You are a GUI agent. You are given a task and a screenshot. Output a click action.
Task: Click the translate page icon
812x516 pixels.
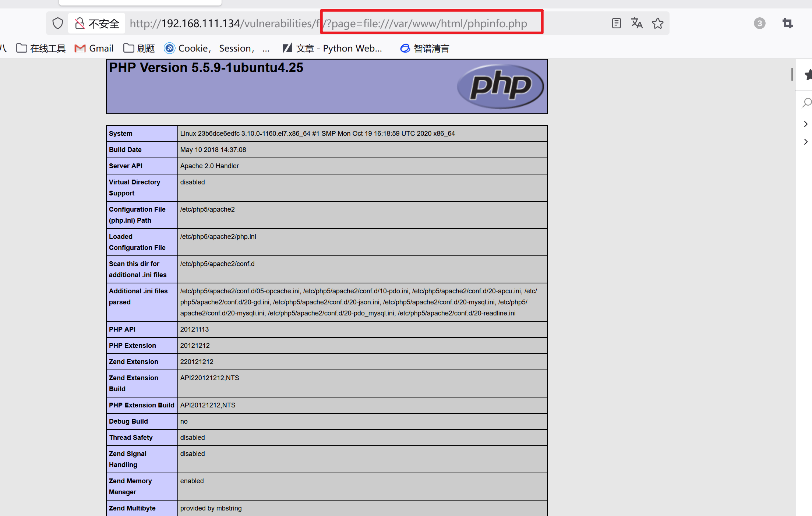(x=637, y=24)
